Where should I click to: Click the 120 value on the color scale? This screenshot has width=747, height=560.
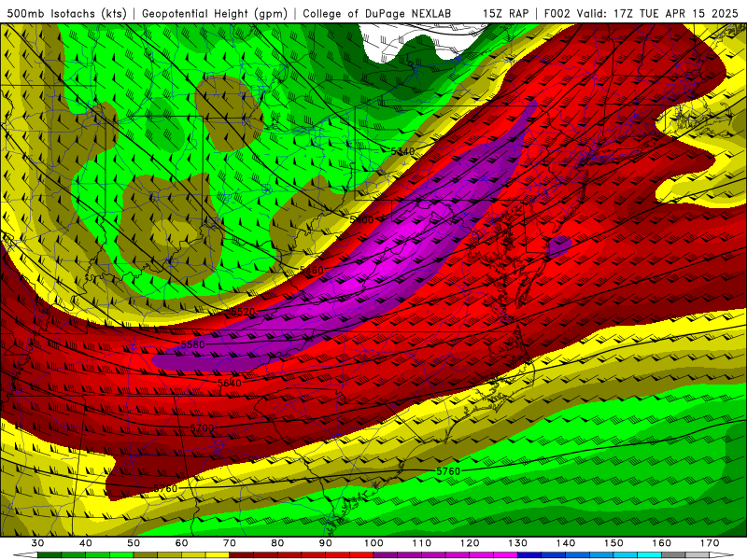(470, 543)
